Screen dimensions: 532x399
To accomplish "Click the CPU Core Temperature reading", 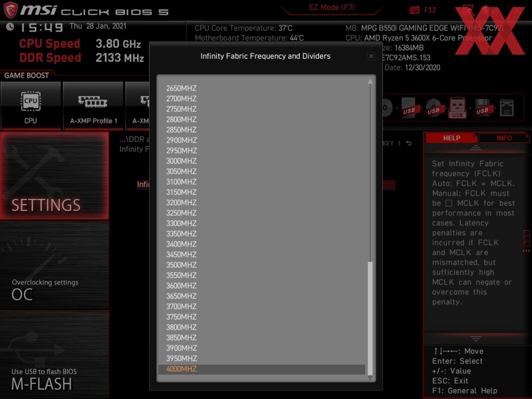I will pyautogui.click(x=243, y=28).
